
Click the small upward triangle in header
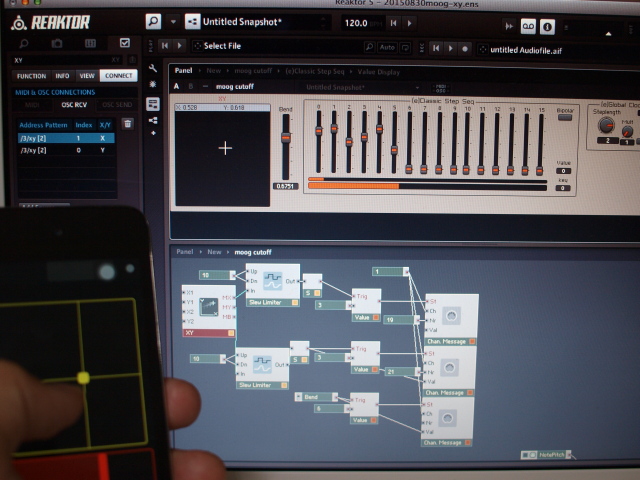[x=608, y=34]
